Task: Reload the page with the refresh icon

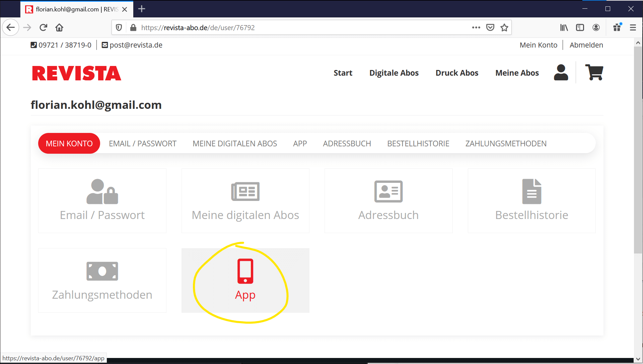Action: click(43, 27)
